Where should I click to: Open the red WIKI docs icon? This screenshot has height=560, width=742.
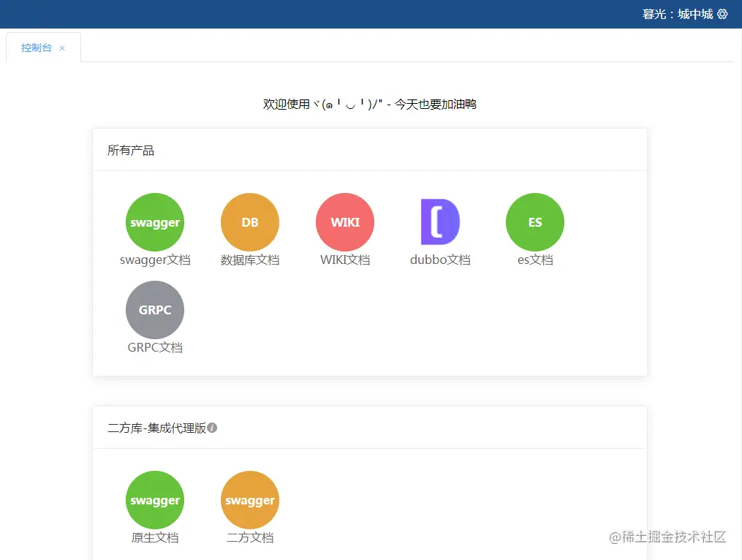tap(345, 222)
